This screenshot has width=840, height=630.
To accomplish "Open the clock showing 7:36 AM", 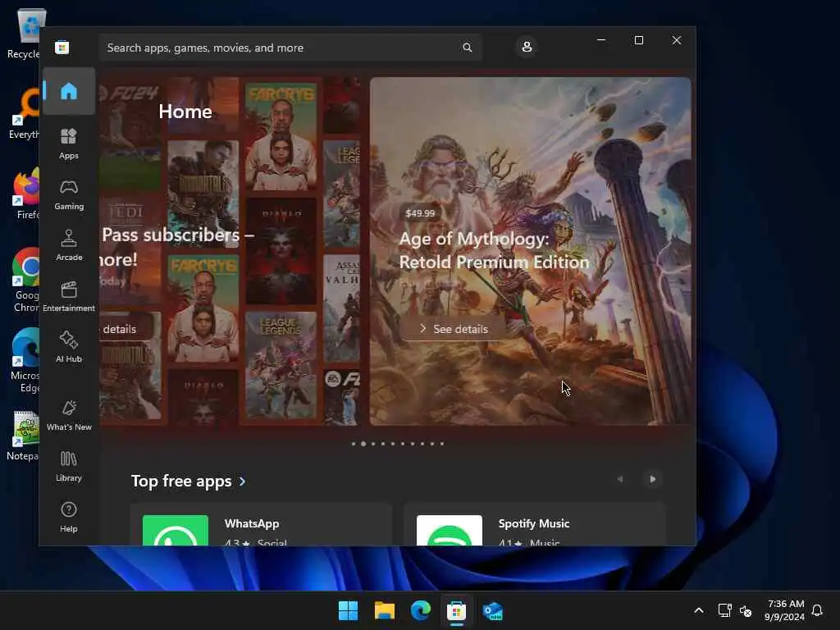I will pos(784,610).
